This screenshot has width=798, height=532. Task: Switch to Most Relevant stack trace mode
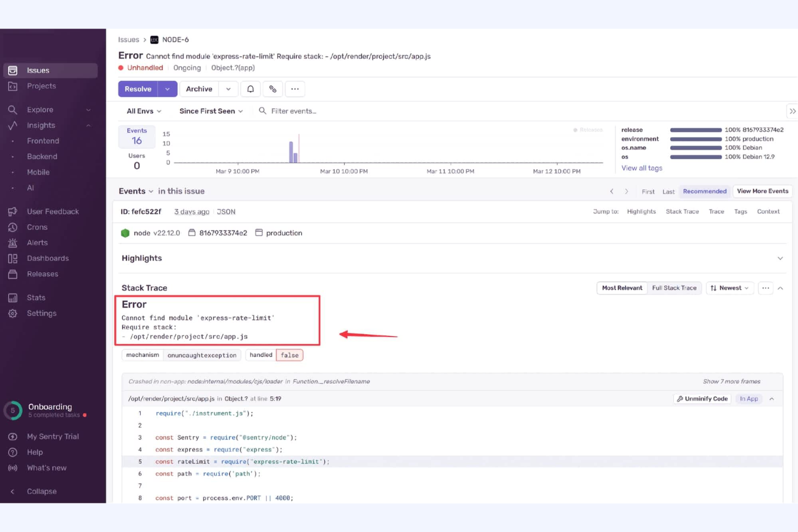(x=621, y=288)
